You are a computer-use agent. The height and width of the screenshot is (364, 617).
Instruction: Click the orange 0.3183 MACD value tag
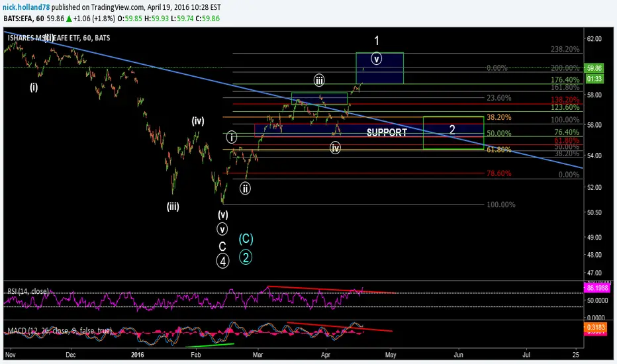pos(596,327)
